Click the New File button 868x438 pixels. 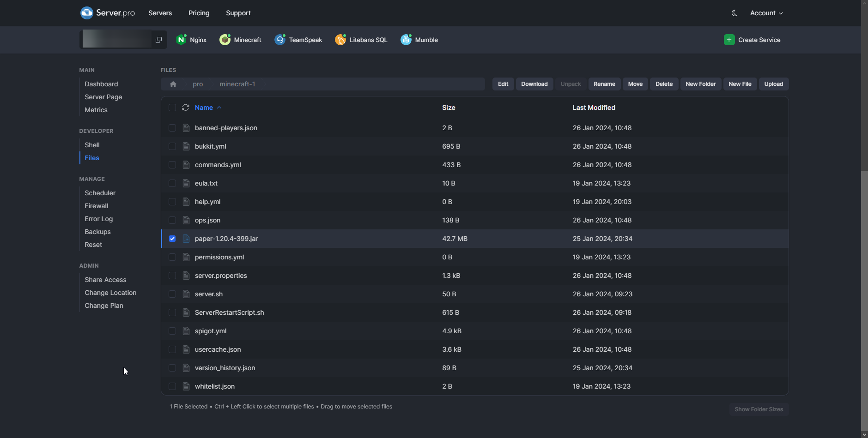[740, 84]
